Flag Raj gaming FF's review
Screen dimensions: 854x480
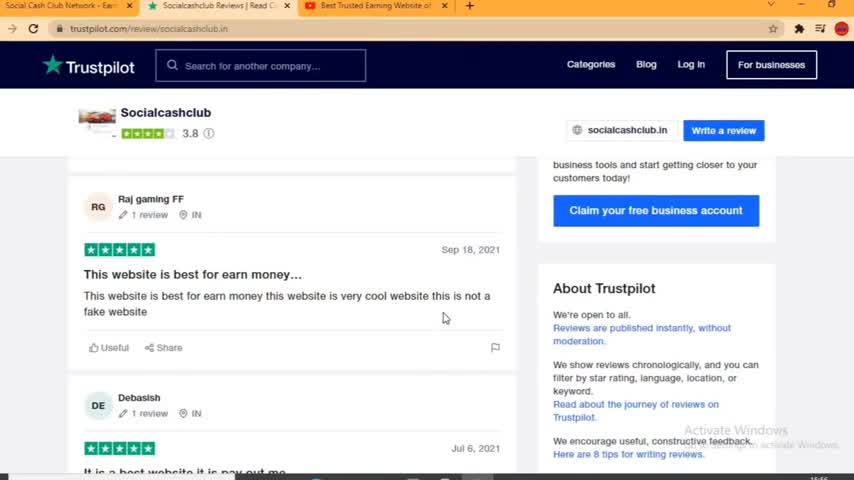tap(495, 348)
